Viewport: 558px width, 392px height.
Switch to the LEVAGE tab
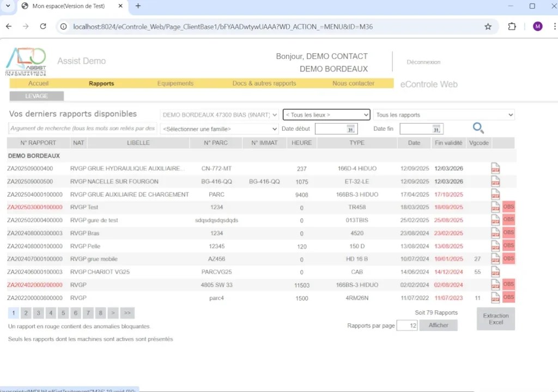tap(37, 96)
